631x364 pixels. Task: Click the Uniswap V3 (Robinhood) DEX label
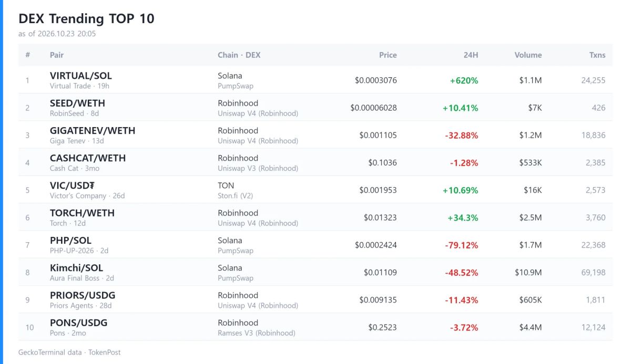coord(258,169)
